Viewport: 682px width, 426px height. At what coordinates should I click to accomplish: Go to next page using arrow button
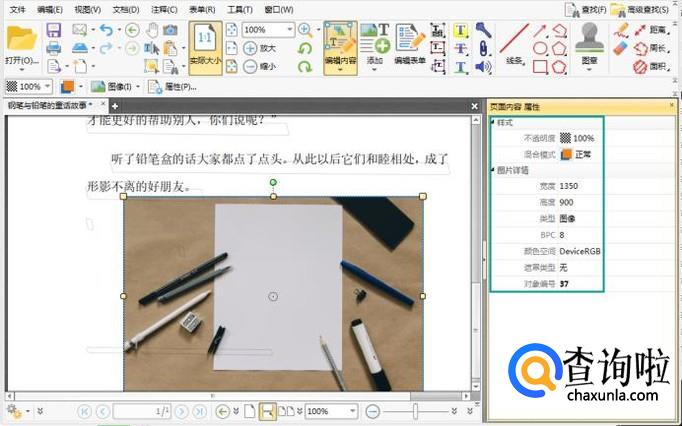pyautogui.click(x=184, y=411)
